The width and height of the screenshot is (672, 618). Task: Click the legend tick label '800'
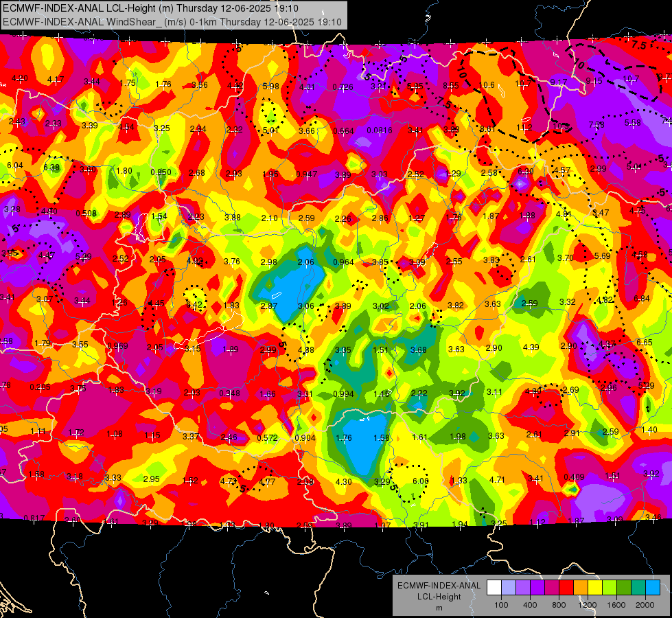(x=559, y=605)
